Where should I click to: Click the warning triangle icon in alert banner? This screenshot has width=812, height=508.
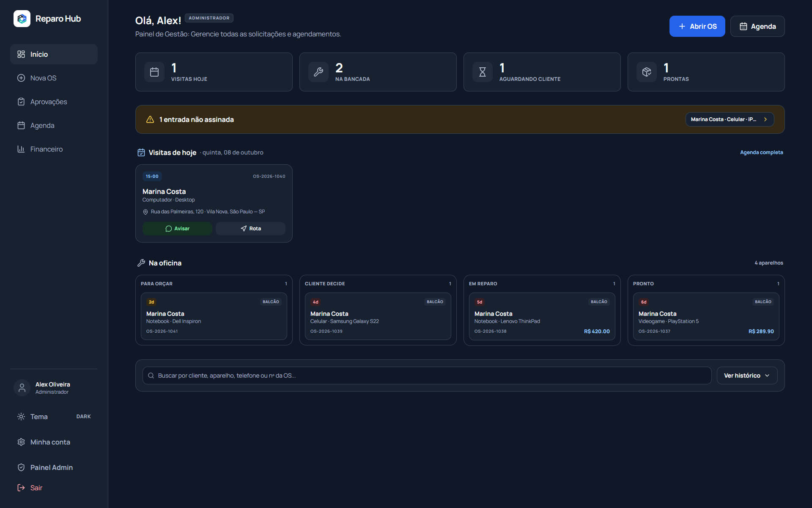[x=150, y=119]
